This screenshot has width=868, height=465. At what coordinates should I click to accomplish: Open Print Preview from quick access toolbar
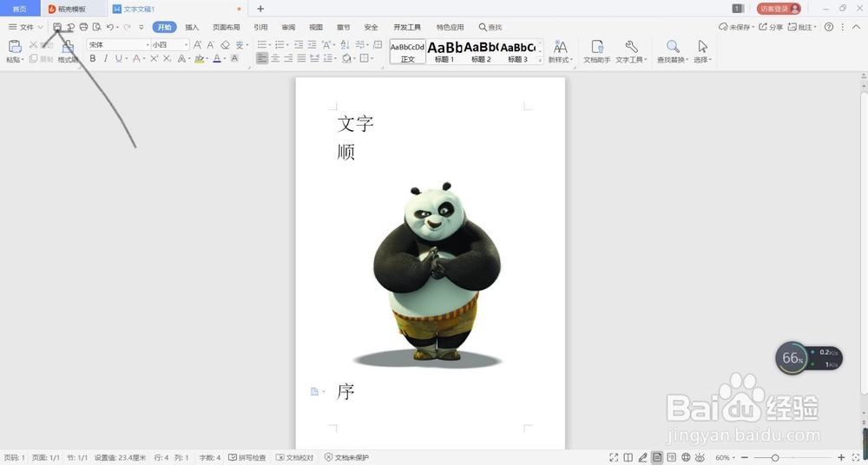[x=97, y=27]
